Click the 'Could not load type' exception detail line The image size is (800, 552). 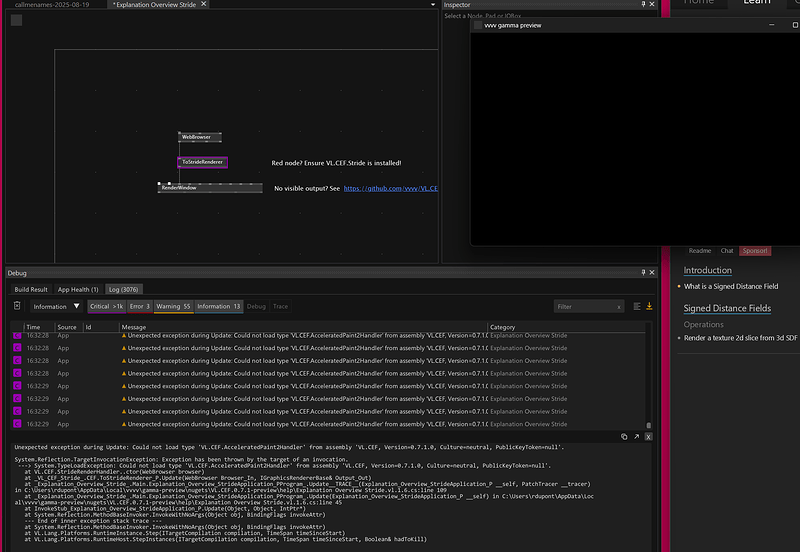(289, 447)
